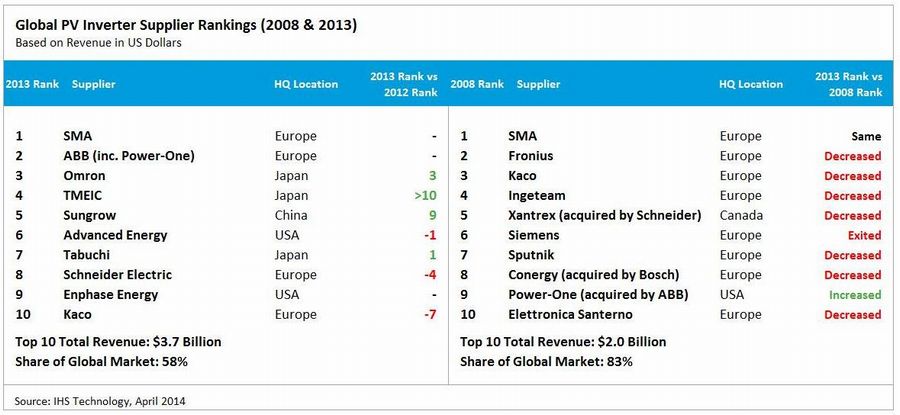Select the 'TMEIC' supplier entry
This screenshot has width=900, height=415.
tap(81, 196)
